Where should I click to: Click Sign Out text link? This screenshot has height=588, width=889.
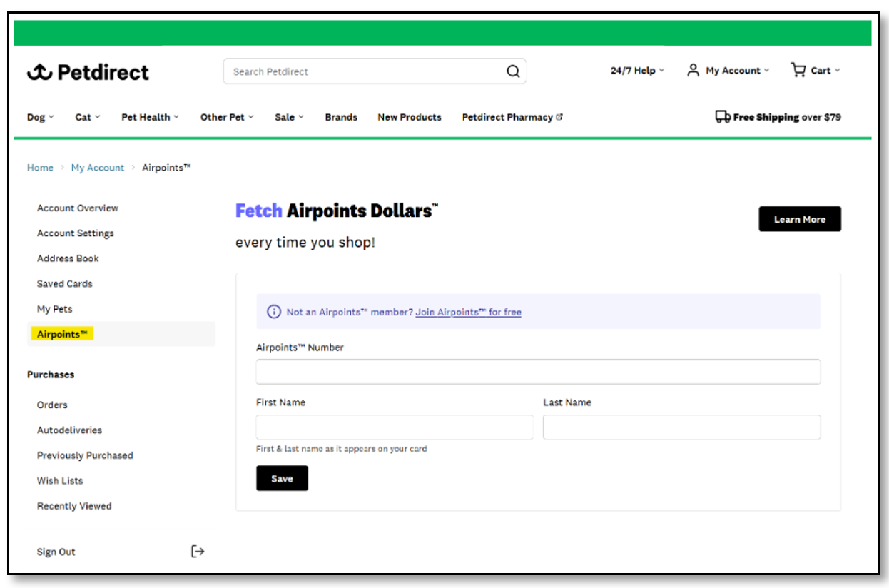click(x=56, y=552)
